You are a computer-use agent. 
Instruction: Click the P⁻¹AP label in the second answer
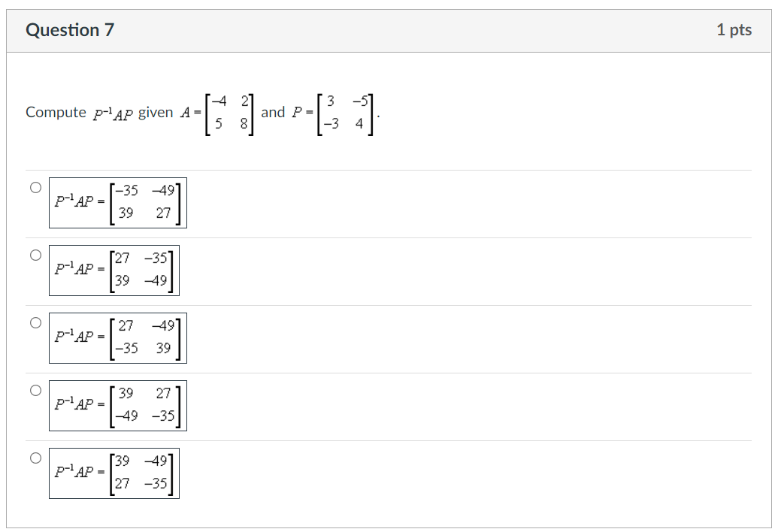pyautogui.click(x=74, y=271)
